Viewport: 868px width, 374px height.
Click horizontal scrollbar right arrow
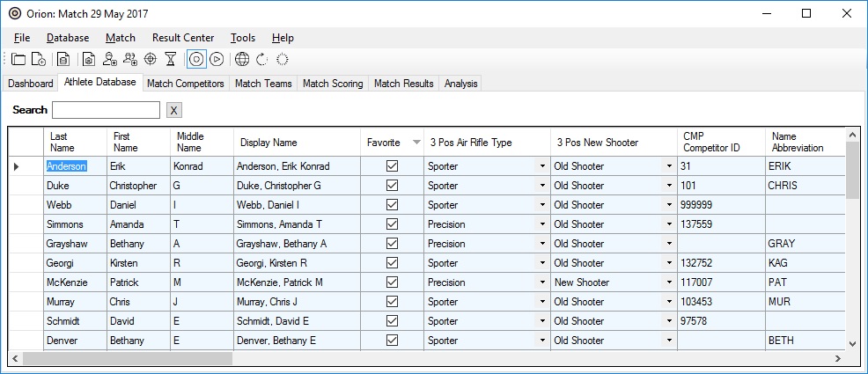(x=838, y=358)
